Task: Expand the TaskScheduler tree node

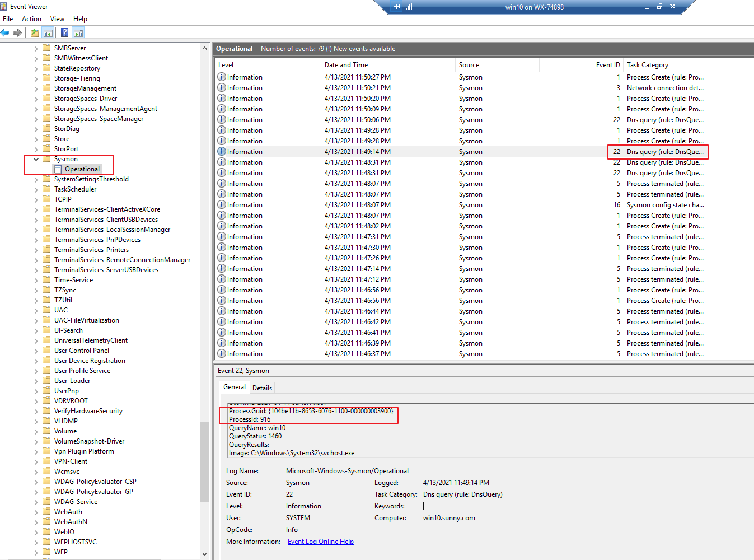Action: click(x=36, y=189)
